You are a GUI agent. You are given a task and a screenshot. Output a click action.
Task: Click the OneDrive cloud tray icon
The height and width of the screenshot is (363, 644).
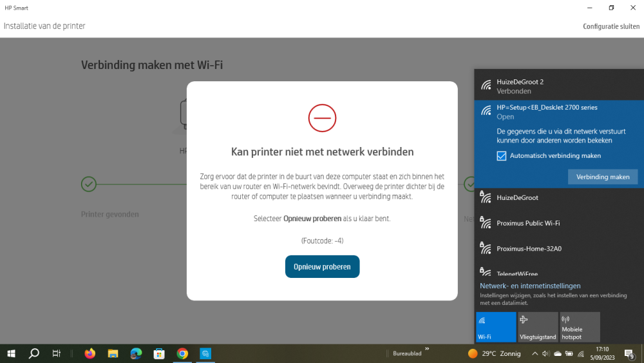click(x=557, y=353)
